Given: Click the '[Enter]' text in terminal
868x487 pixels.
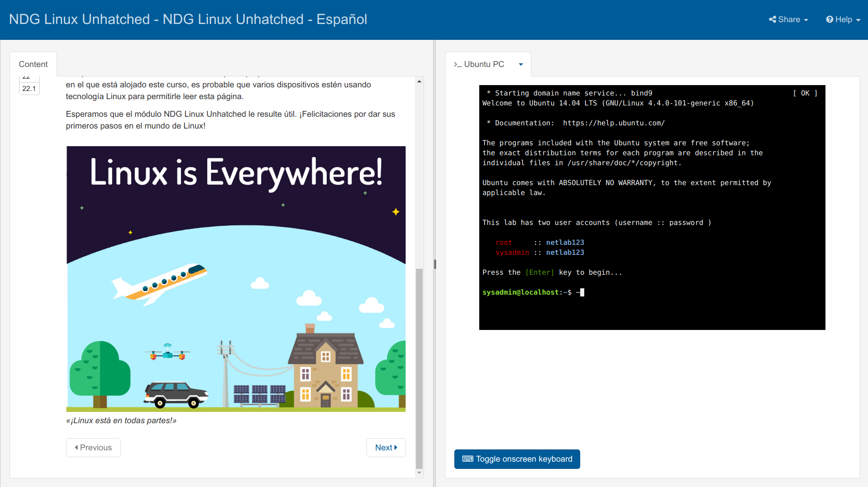Looking at the screenshot, I should click(x=539, y=272).
